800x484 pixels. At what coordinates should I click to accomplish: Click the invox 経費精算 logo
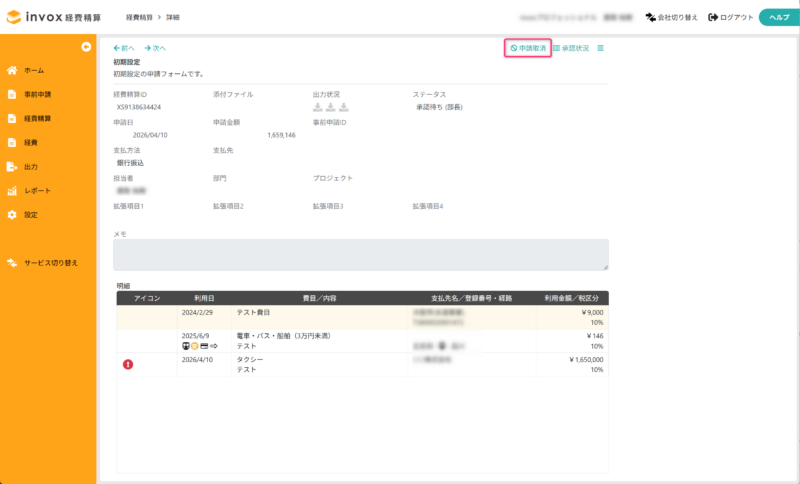(54, 17)
